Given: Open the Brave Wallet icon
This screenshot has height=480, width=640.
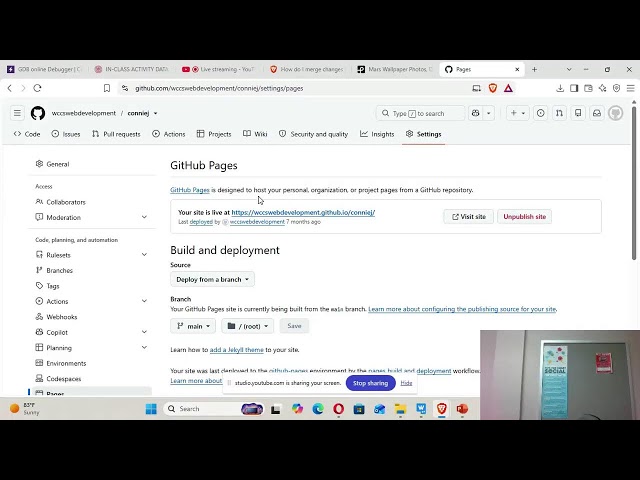Looking at the screenshot, I should (x=588, y=88).
